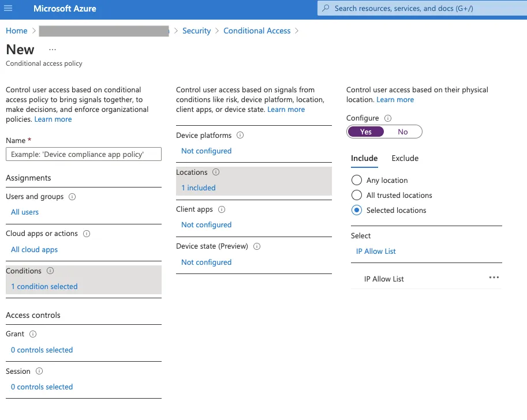Screen dimensions: 527x420
Task: Open the ellipsis menu next to New
Action: click(53, 50)
